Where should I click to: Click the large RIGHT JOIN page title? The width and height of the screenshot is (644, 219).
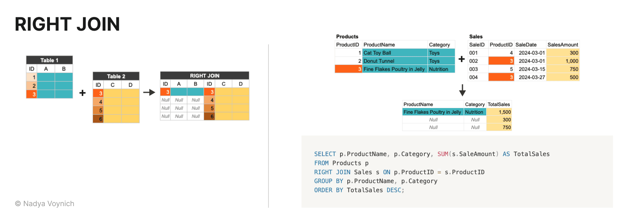[x=67, y=24]
